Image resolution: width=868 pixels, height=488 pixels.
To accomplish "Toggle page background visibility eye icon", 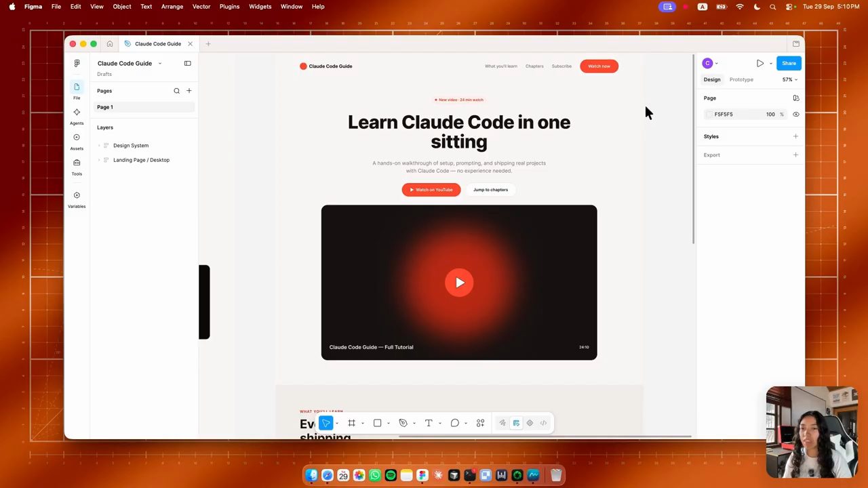I will [x=796, y=115].
